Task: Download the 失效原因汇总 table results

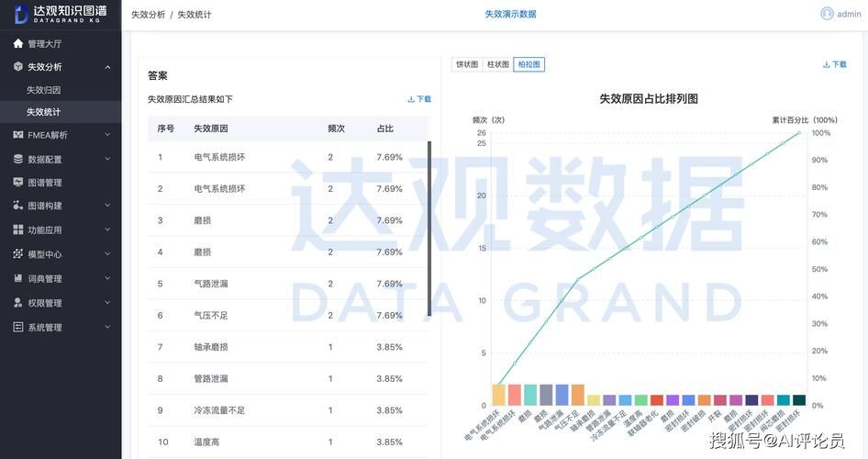Action: 419,99
